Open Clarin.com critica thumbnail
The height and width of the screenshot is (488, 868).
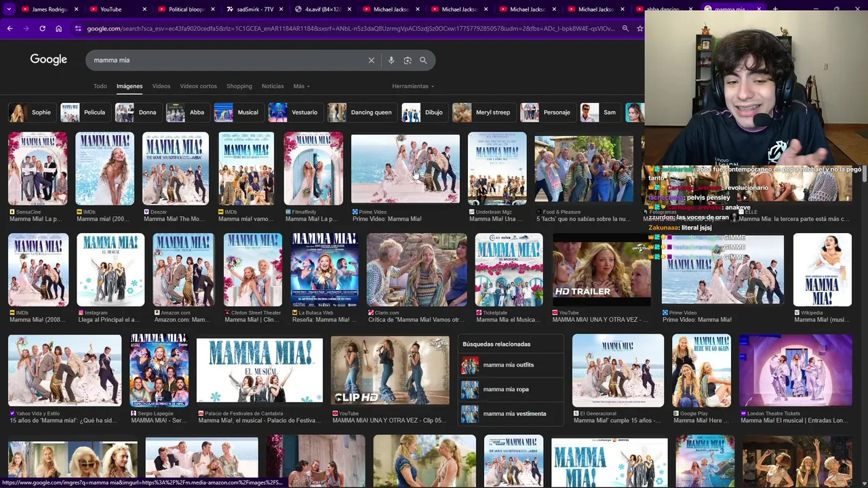(x=416, y=270)
